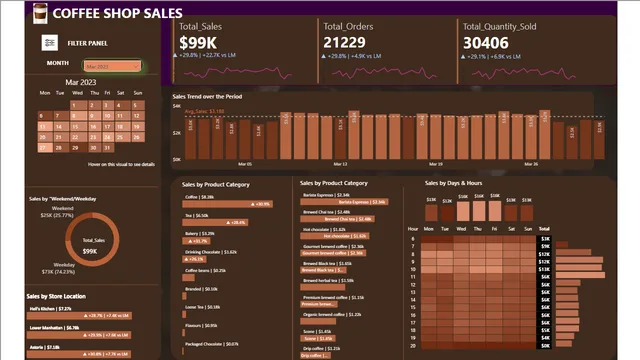Click the Total_Orders sparkline

[x=384, y=73]
